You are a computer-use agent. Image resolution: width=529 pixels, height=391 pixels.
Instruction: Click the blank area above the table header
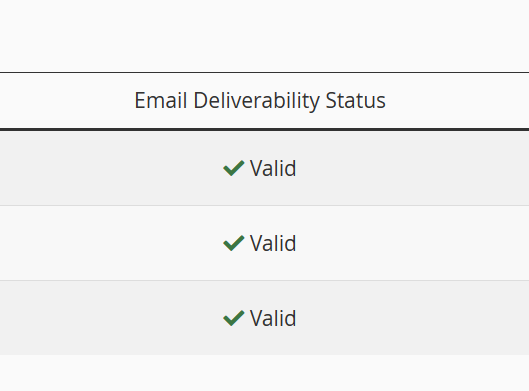(x=264, y=35)
